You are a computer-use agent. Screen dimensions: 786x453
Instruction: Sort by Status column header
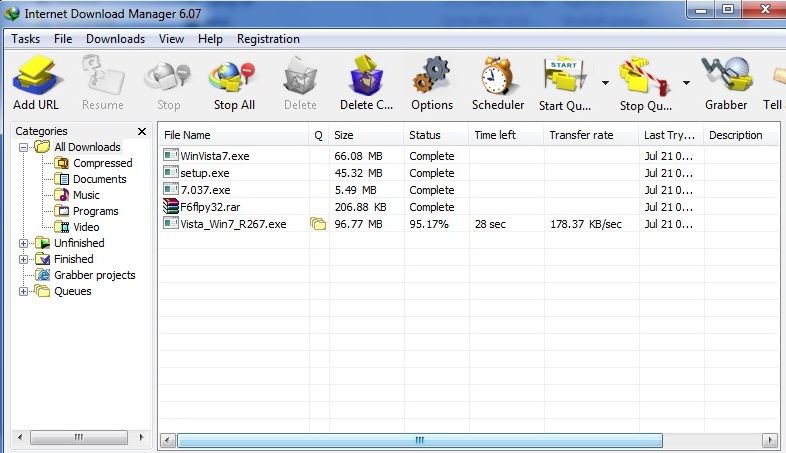click(436, 135)
